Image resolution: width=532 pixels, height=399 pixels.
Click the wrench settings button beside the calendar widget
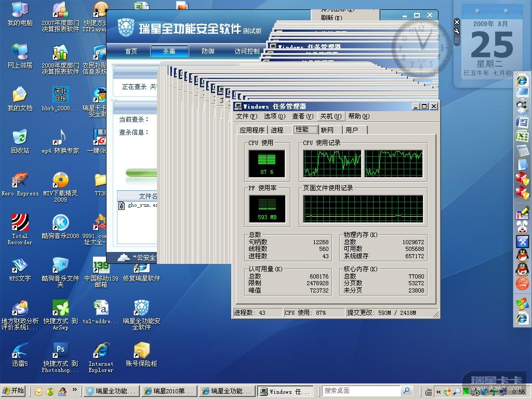[457, 31]
